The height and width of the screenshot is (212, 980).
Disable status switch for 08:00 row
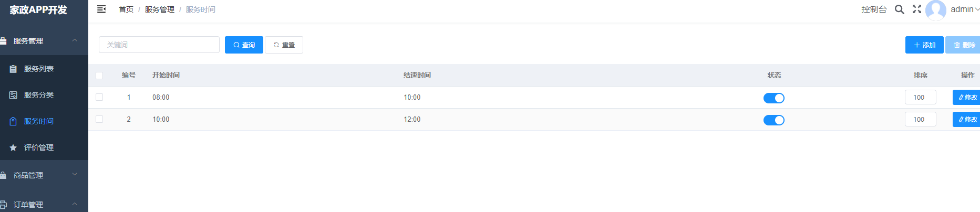(773, 98)
